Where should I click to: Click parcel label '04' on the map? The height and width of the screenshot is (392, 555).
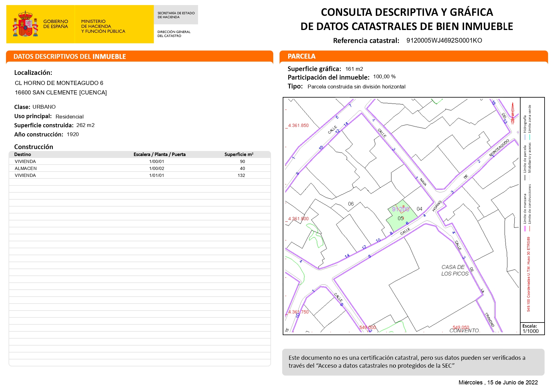click(419, 209)
